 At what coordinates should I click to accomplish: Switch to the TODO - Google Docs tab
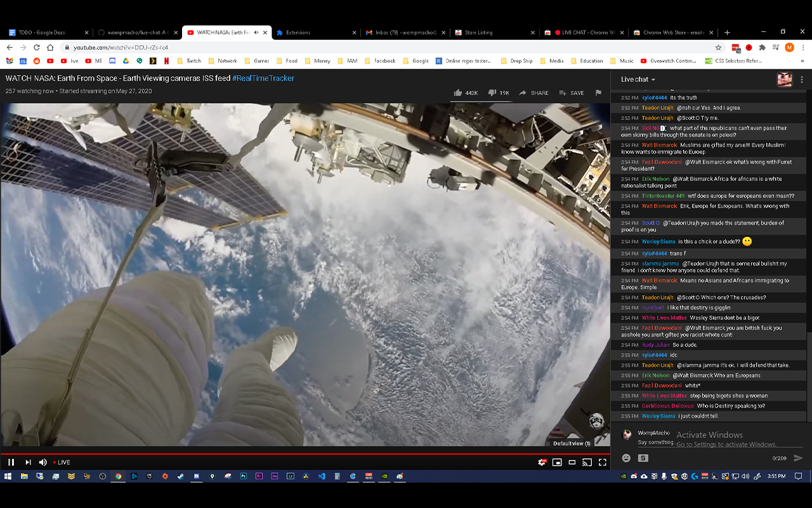(x=41, y=32)
